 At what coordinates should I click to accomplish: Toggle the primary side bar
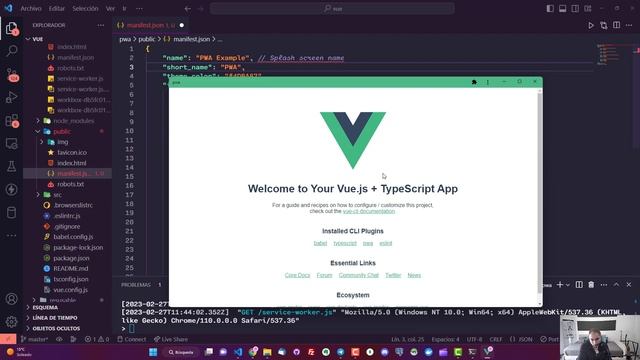point(550,9)
